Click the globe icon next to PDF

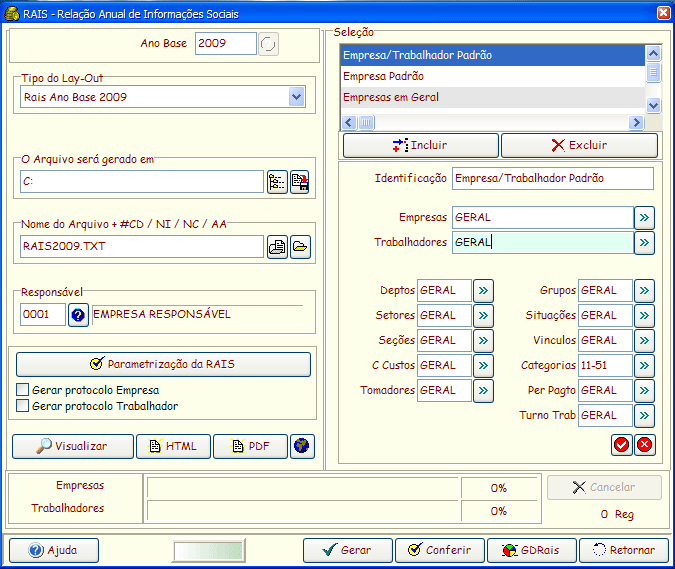tap(302, 446)
